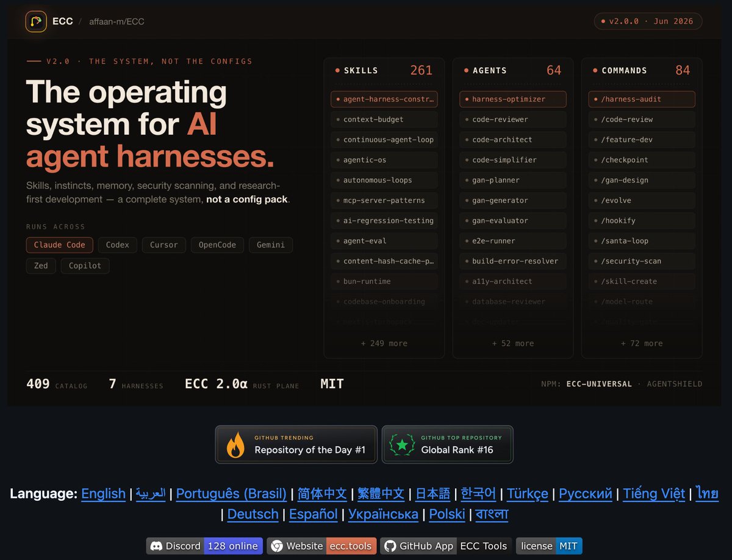Select the e2e-runner agent row
The image size is (732, 560).
click(513, 240)
